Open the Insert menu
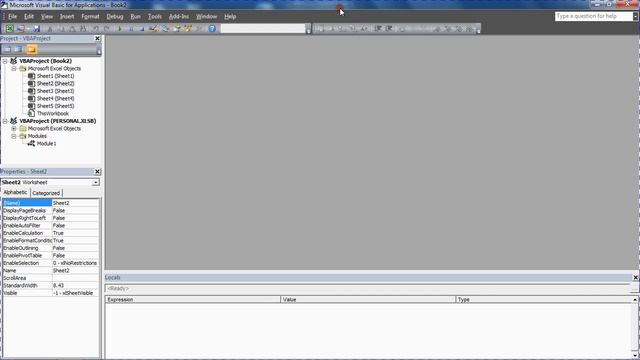This screenshot has height=360, width=640. coord(67,16)
